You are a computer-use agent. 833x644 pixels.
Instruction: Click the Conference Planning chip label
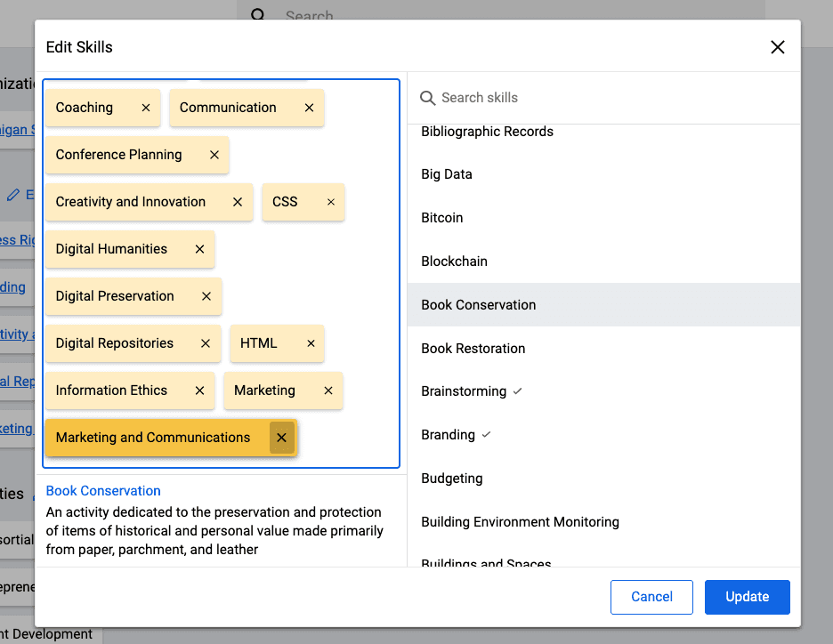coord(118,155)
